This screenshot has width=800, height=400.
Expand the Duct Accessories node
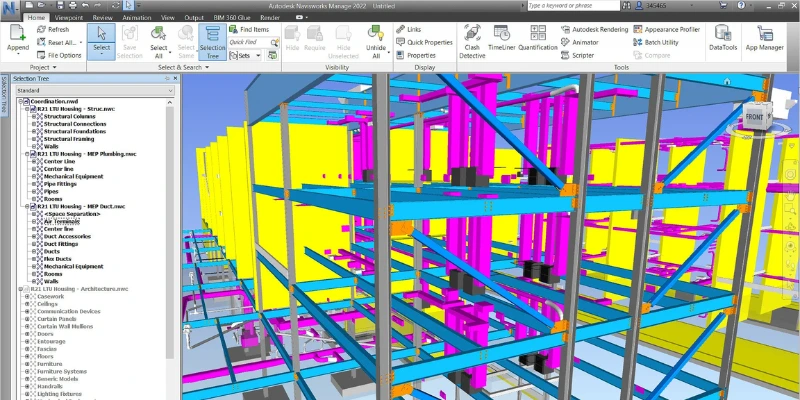(x=34, y=236)
